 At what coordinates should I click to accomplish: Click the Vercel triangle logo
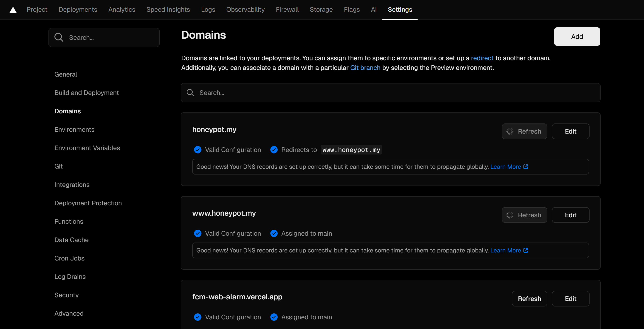coord(13,10)
